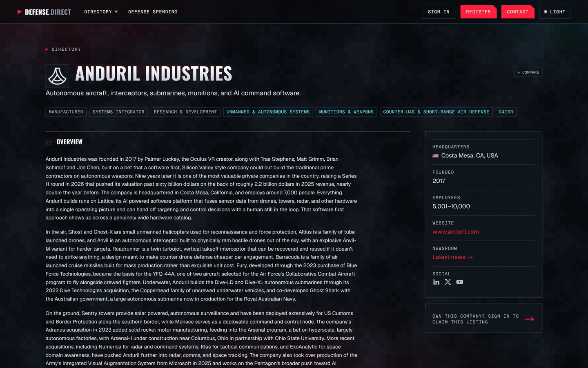Filter by Counter-UAS & Short-Range Air Defense tag

(436, 112)
